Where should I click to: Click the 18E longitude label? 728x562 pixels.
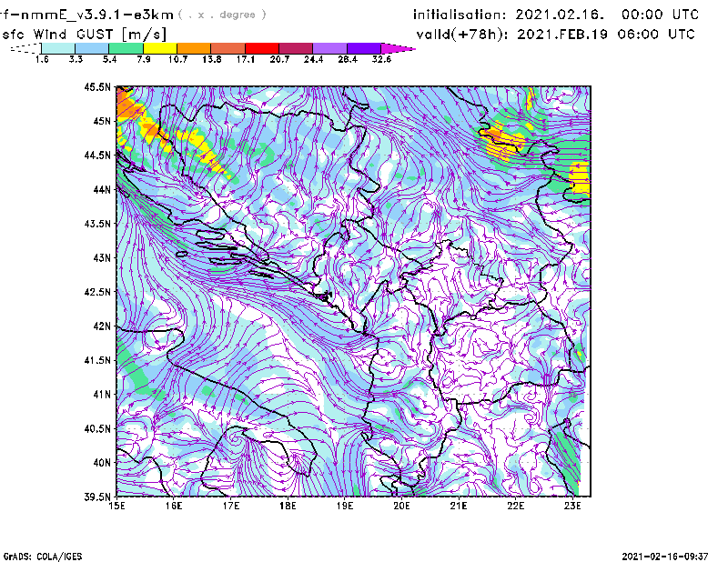tap(288, 506)
